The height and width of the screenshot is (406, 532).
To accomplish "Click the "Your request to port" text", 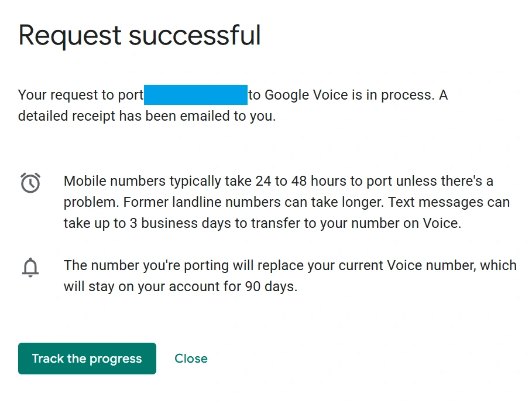I will click(x=81, y=95).
